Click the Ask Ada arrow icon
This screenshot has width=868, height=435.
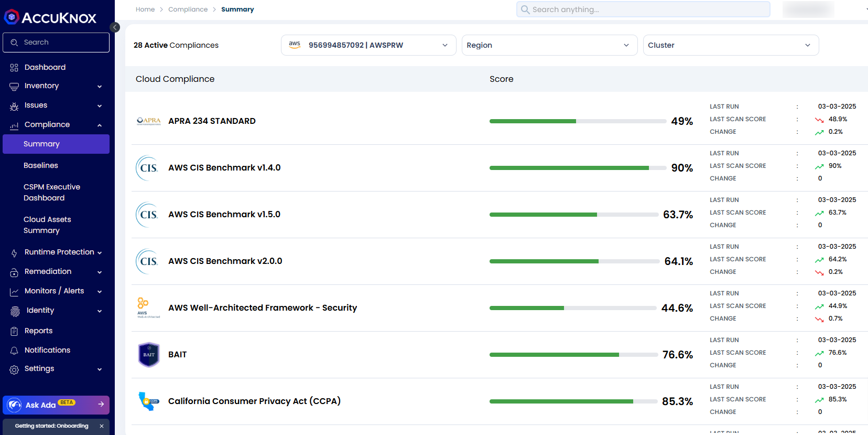[x=101, y=404]
